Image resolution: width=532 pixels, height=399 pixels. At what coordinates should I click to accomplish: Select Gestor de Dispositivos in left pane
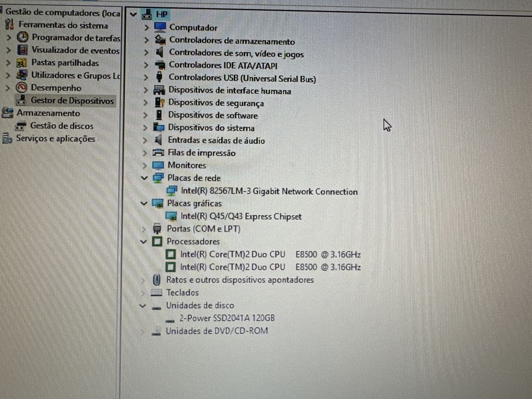click(x=72, y=101)
